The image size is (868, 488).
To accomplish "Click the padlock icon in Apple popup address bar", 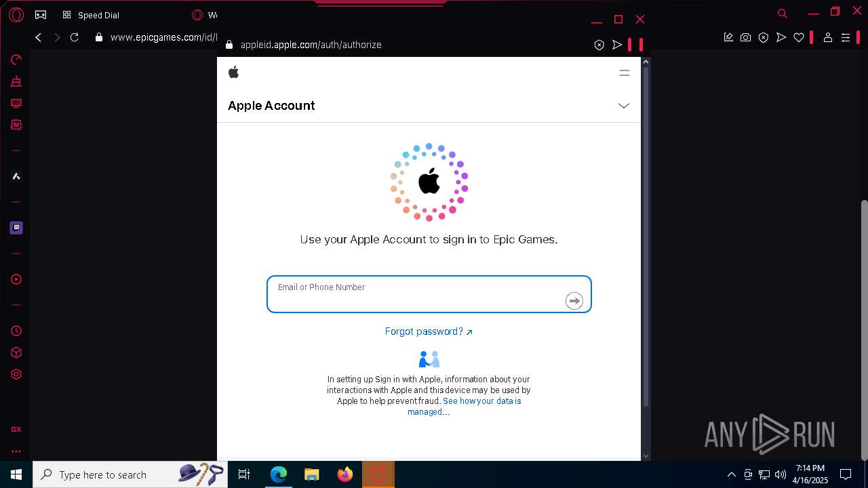I will [x=229, y=45].
